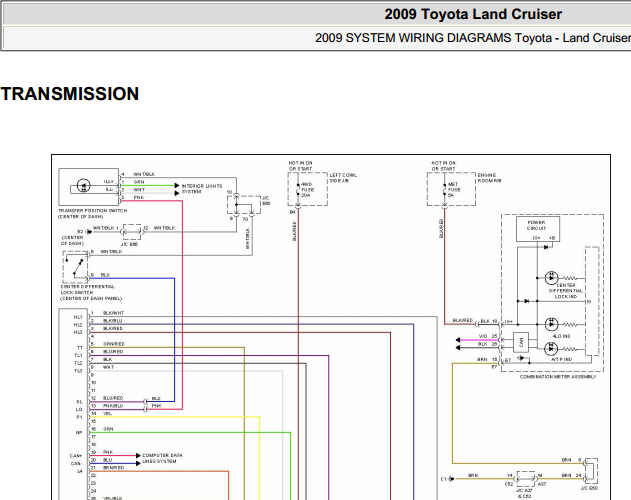Click the E2 ground point label
631x500 pixels.
point(80,232)
